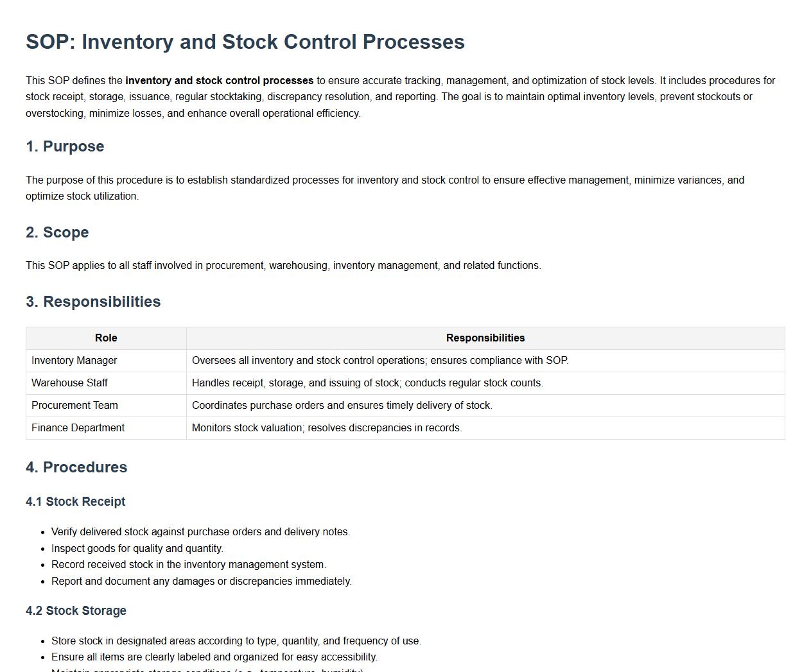The image size is (811, 672).
Task: Click the '4. Procedures' heading
Action: 76,467
